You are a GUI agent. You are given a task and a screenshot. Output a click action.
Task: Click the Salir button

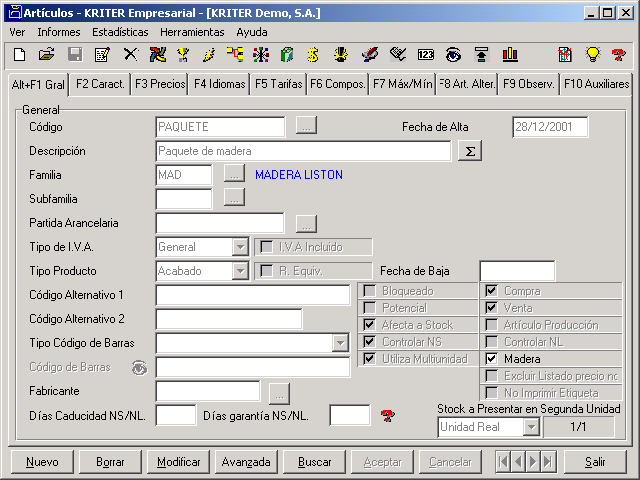point(595,462)
